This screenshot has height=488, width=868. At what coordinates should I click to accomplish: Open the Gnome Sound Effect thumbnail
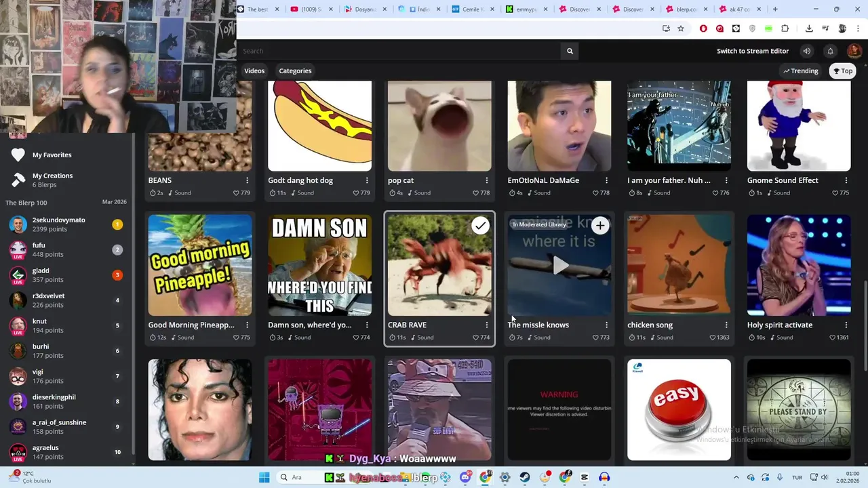point(799,126)
